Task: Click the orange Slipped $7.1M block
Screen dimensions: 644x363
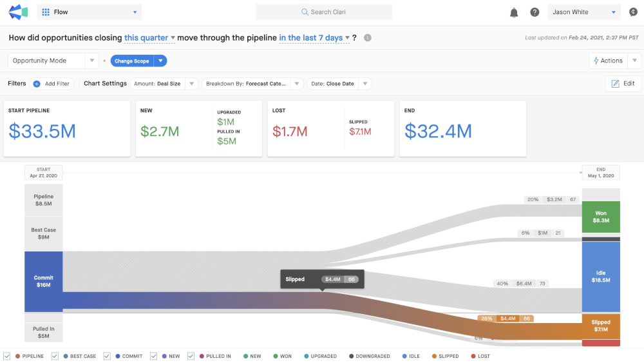Action: coord(601,326)
